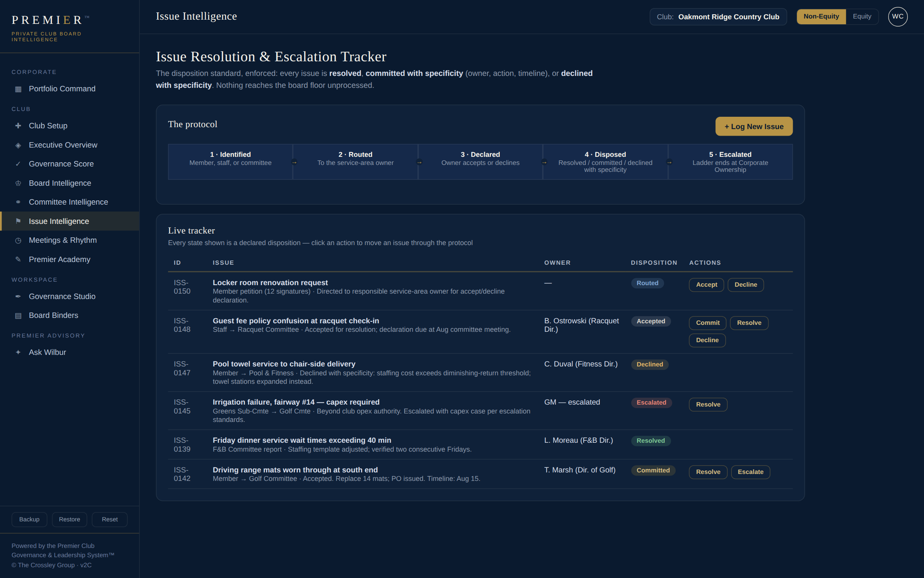Click protocol step 4 Disposed

tap(605, 162)
